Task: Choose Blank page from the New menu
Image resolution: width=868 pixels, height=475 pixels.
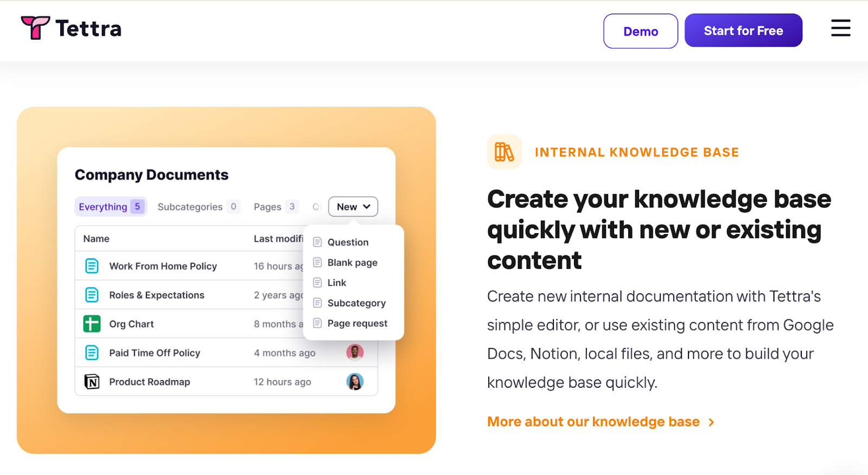Action: point(353,262)
